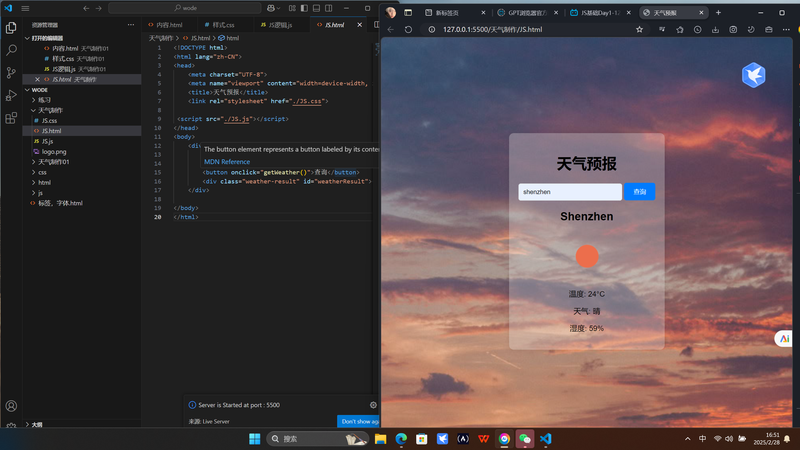Click Don't show again notification button
This screenshot has height=450, width=800.
point(358,421)
